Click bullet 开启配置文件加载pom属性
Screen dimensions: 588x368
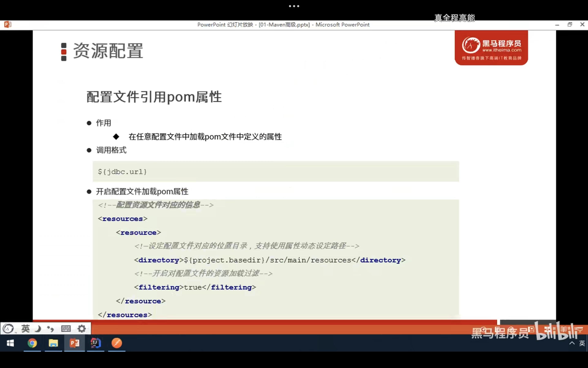pos(142,191)
